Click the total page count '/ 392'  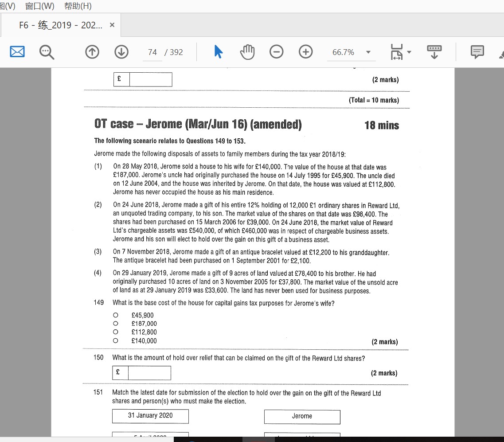coord(174,52)
